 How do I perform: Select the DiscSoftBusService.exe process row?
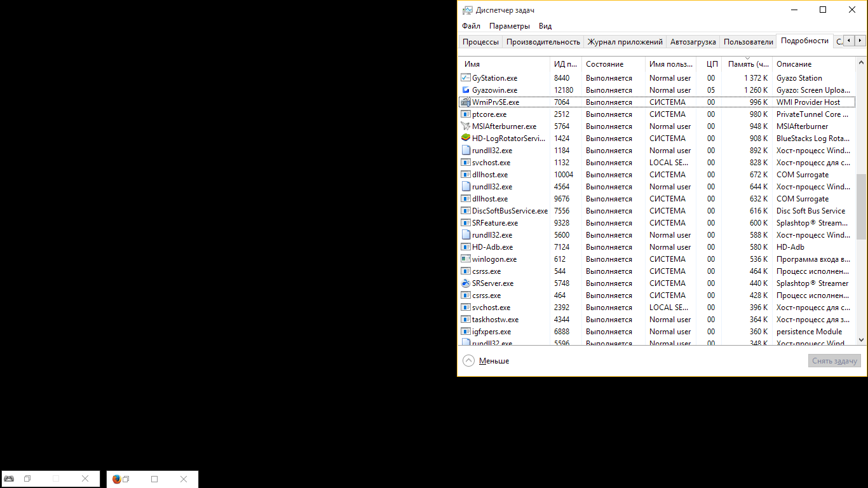click(x=510, y=211)
